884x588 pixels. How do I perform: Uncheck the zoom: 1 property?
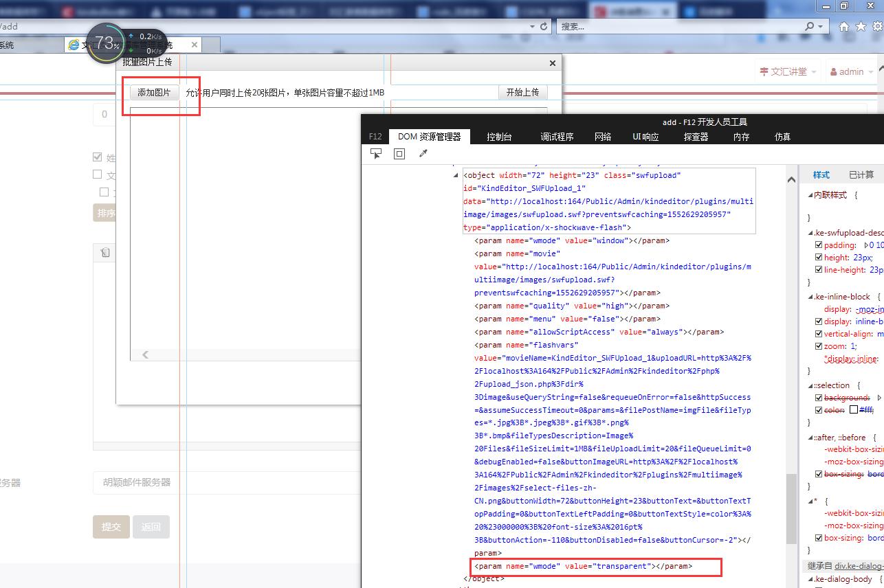(x=818, y=346)
